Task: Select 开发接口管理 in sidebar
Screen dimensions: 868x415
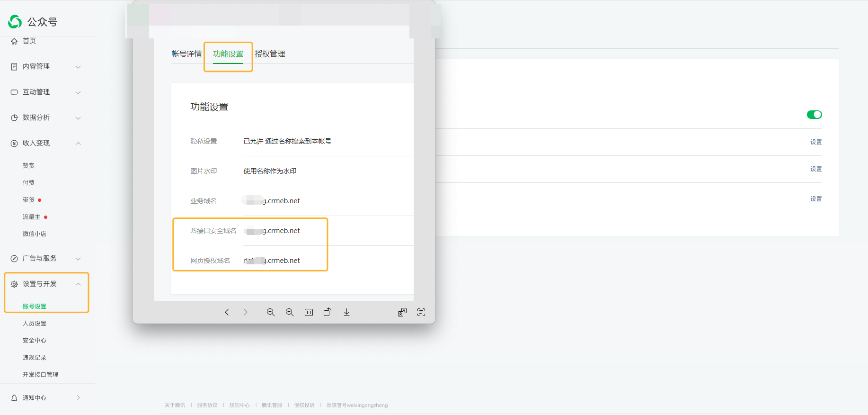Action: point(40,375)
